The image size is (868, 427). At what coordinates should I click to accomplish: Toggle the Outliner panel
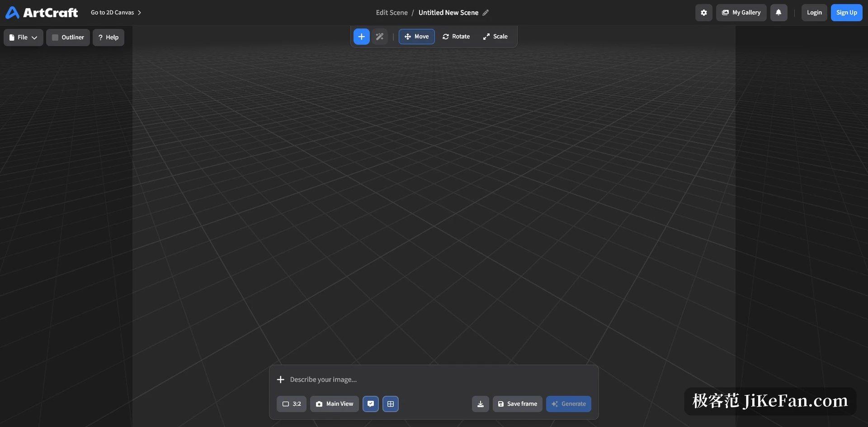(x=68, y=38)
